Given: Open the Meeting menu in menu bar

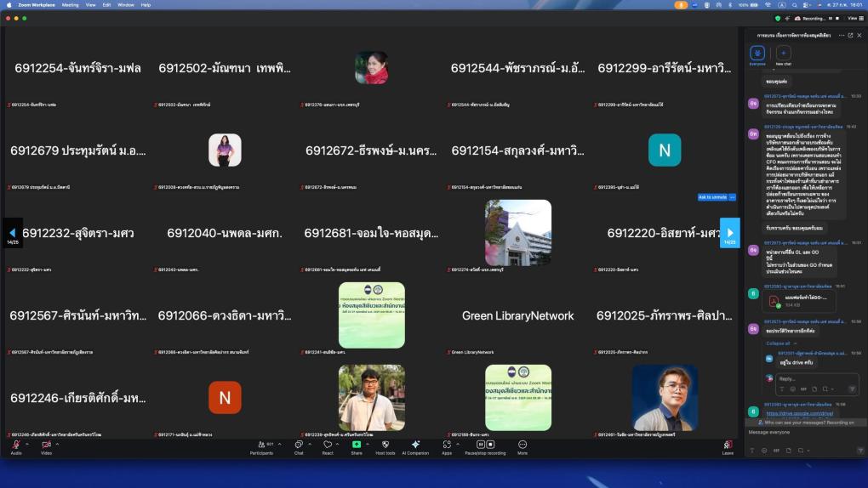Looking at the screenshot, I should point(70,4).
